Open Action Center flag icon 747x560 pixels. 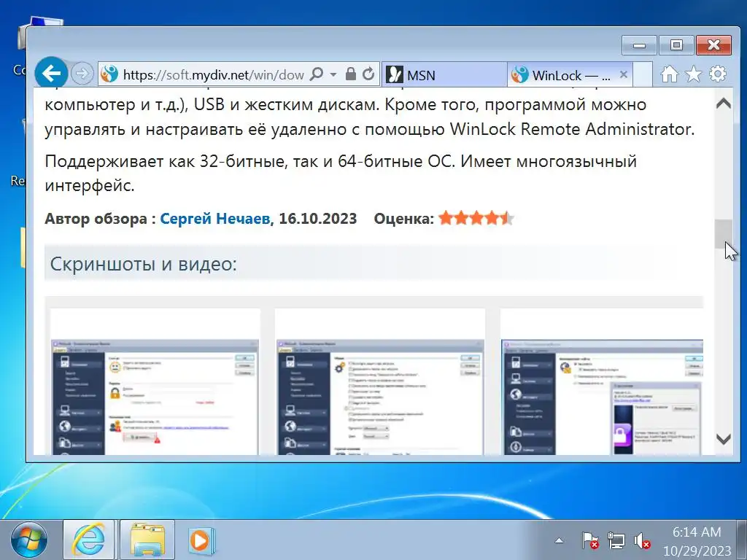pyautogui.click(x=589, y=540)
